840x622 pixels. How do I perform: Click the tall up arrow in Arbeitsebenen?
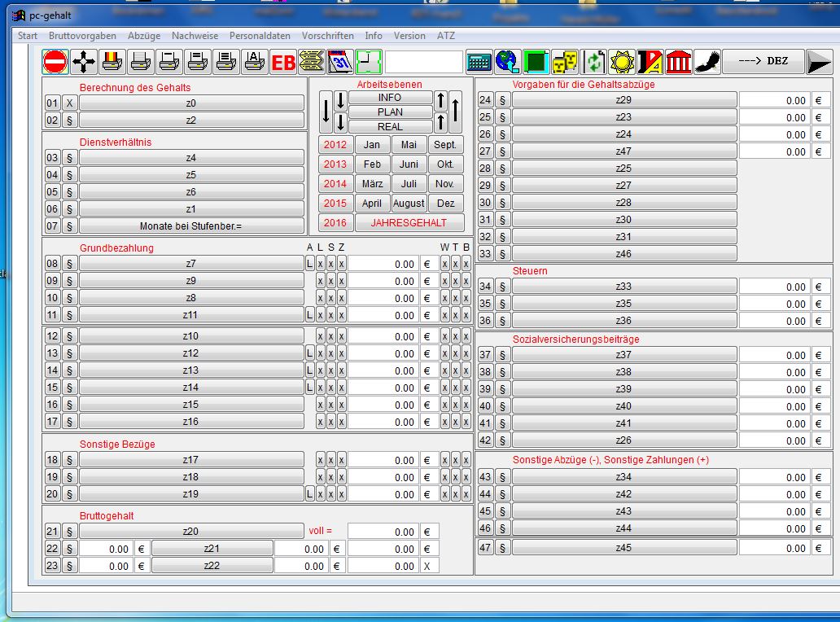pos(455,112)
